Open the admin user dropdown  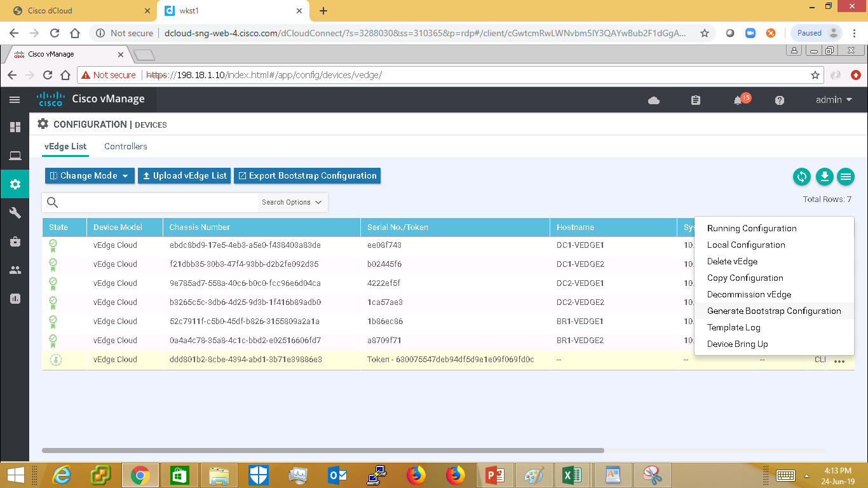[x=834, y=100]
